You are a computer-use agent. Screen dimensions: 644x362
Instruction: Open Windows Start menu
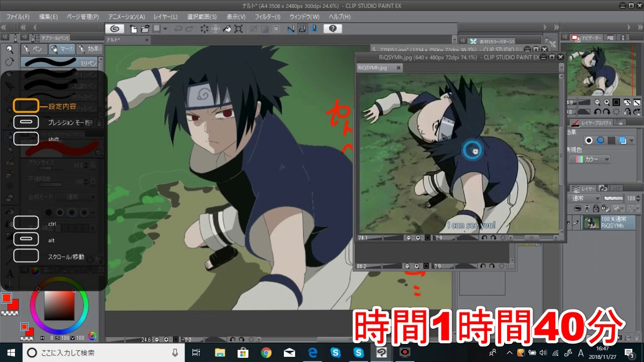[x=11, y=352]
